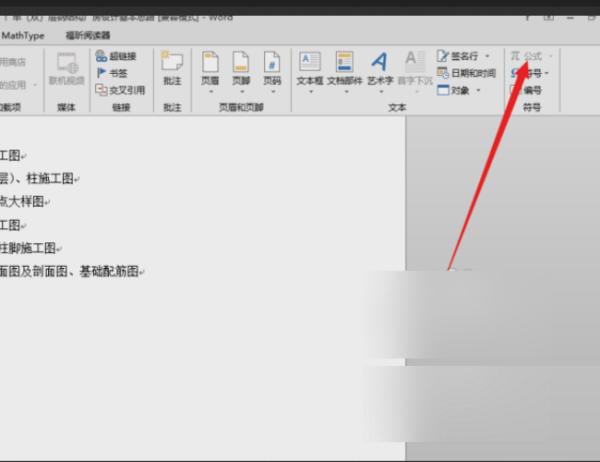Viewport: 600px width, 462px height.
Task: Insert an equation with 公式
Action: (x=526, y=56)
